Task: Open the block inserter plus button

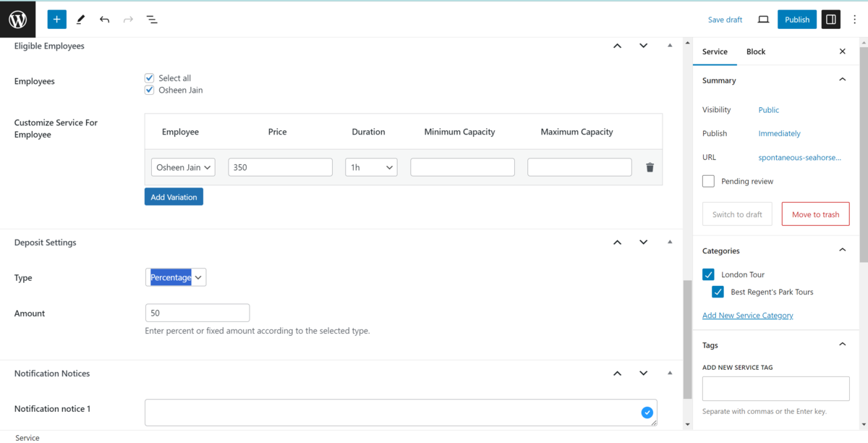Action: point(56,20)
